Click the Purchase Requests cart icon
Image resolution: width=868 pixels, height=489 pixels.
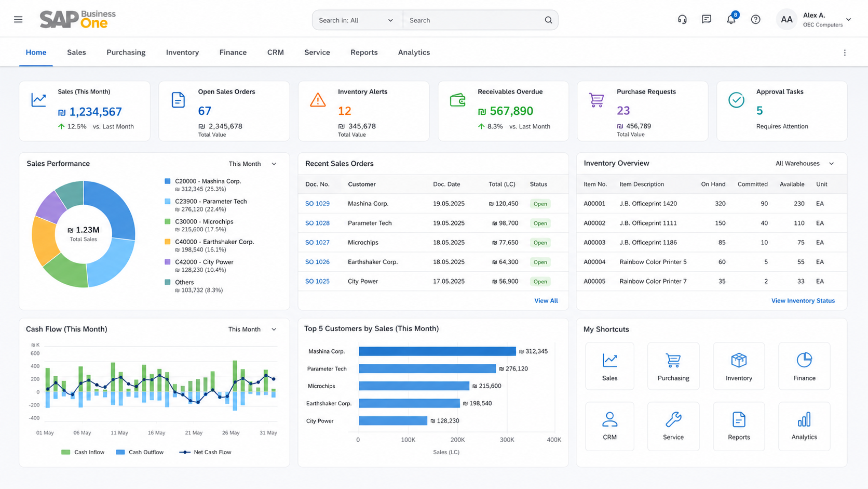coord(596,100)
